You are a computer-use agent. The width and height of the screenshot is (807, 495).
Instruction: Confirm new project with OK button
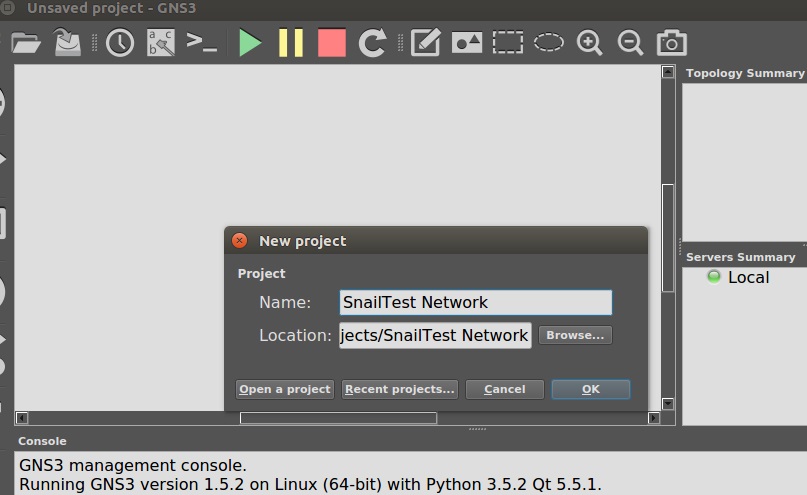point(591,390)
